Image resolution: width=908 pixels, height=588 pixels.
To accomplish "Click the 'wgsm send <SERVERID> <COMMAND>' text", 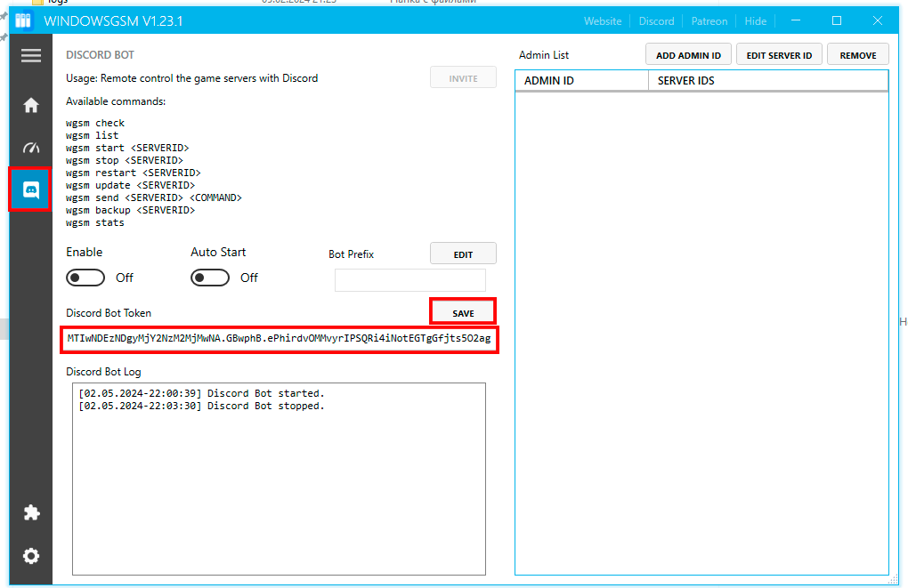I will tap(154, 198).
